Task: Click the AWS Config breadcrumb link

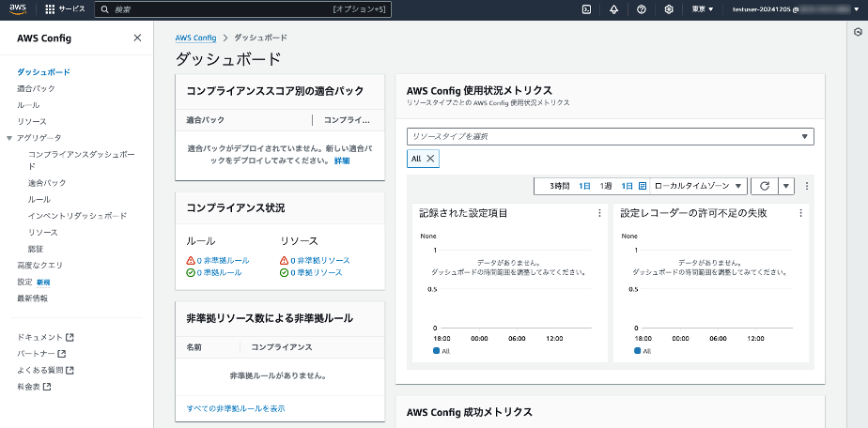Action: coord(196,38)
